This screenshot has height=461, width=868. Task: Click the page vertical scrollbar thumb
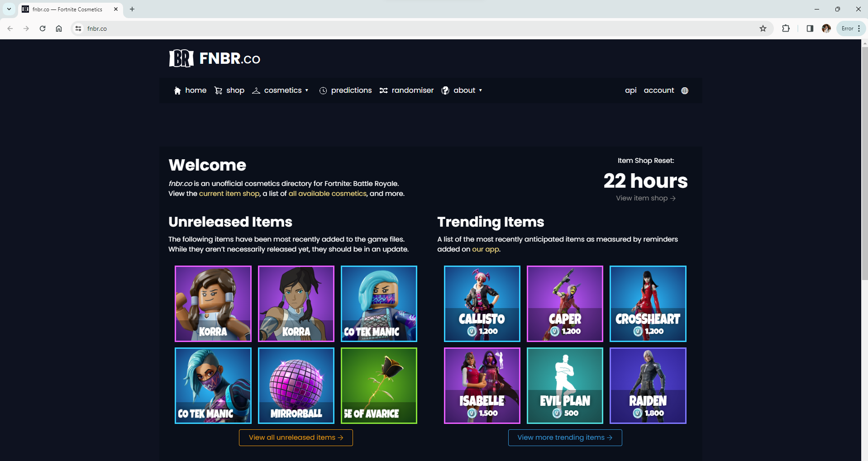[x=865, y=163]
